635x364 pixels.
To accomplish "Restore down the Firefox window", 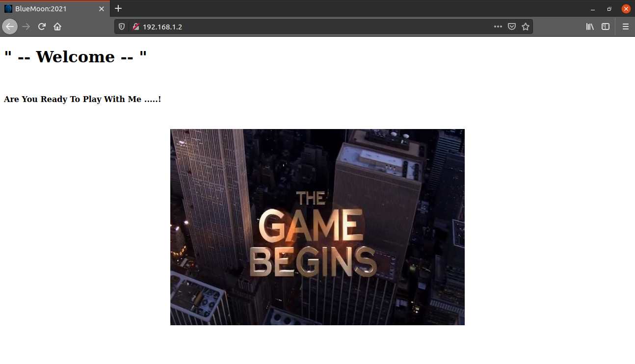I will pyautogui.click(x=609, y=9).
